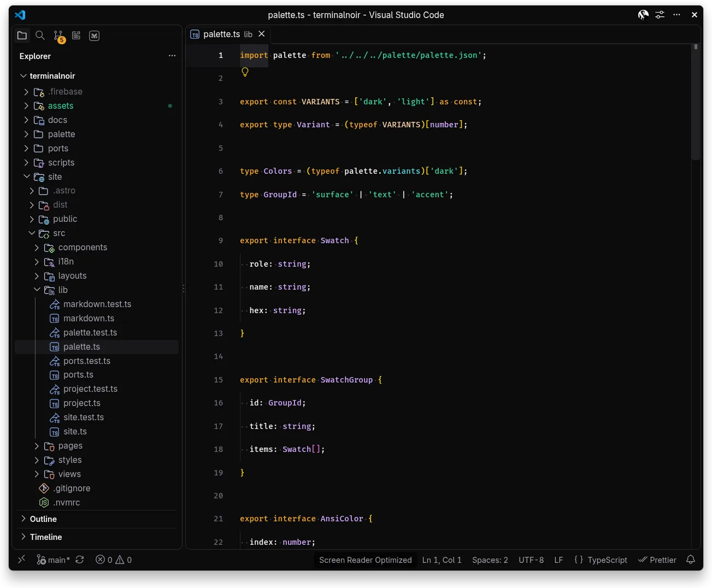Open the Search view in the sidebar
The height and width of the screenshot is (588, 712).
(40, 36)
